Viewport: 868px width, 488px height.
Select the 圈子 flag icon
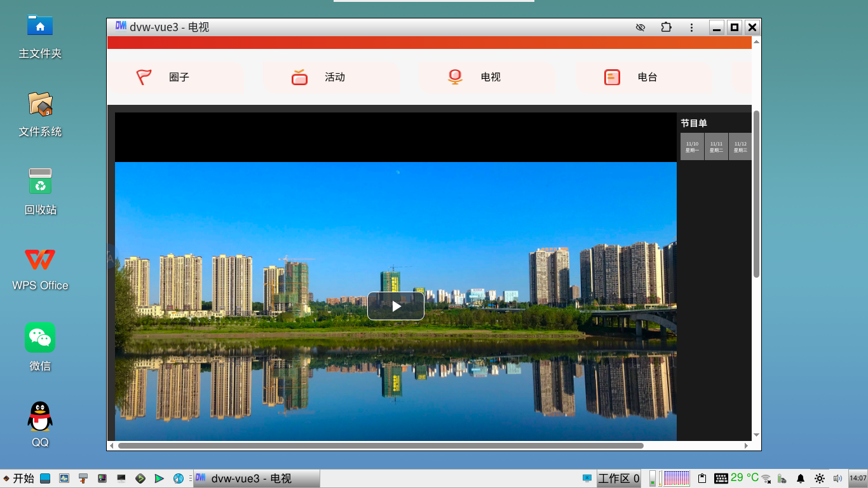pyautogui.click(x=144, y=77)
